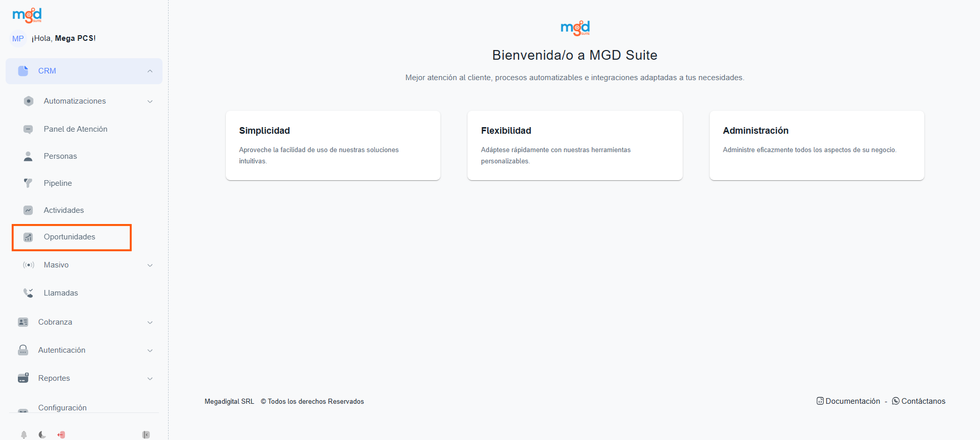Viewport: 980px width, 440px height.
Task: Click the Llamadas phone icon
Action: [x=28, y=293]
